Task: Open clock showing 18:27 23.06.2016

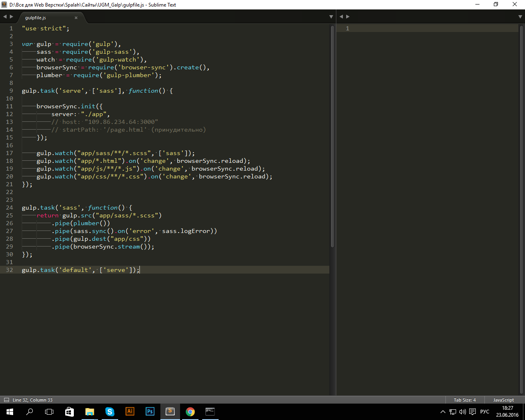Action: pos(507,412)
